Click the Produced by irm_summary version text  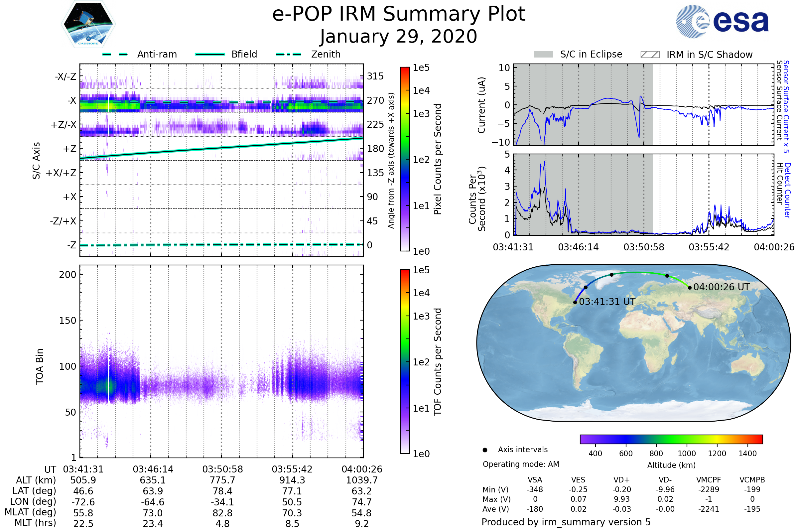(566, 522)
